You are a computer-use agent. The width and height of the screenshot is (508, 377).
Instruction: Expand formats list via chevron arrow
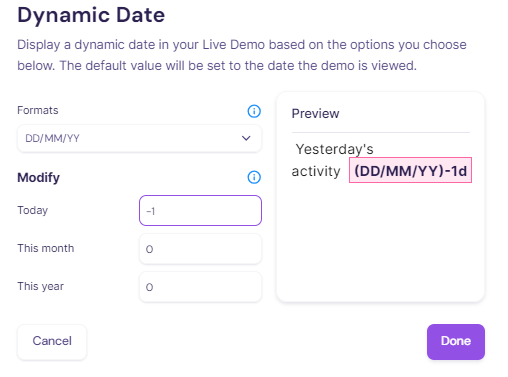(246, 138)
